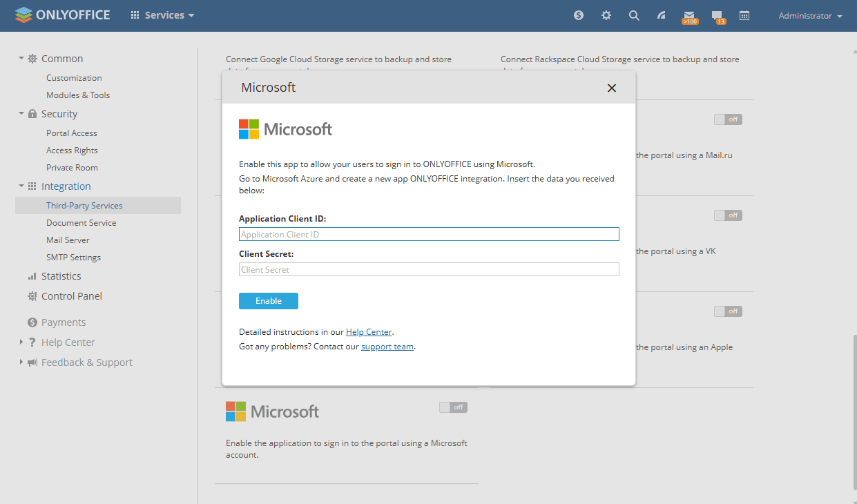Open Customization settings

point(74,78)
